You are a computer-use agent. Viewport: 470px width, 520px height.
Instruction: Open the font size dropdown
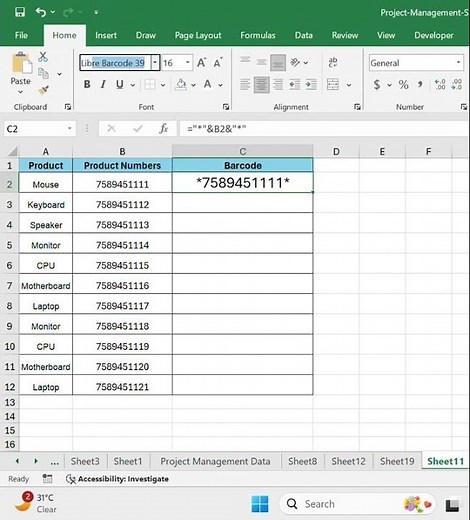point(188,63)
